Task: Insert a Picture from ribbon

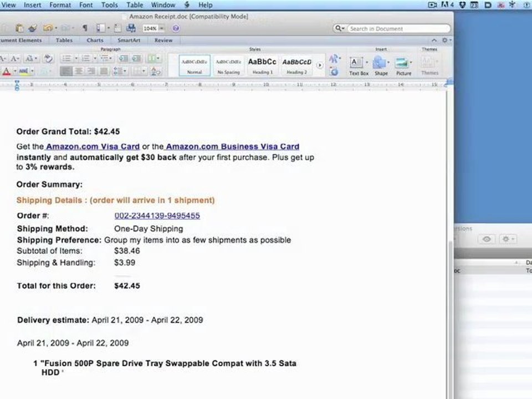Action: coord(403,65)
